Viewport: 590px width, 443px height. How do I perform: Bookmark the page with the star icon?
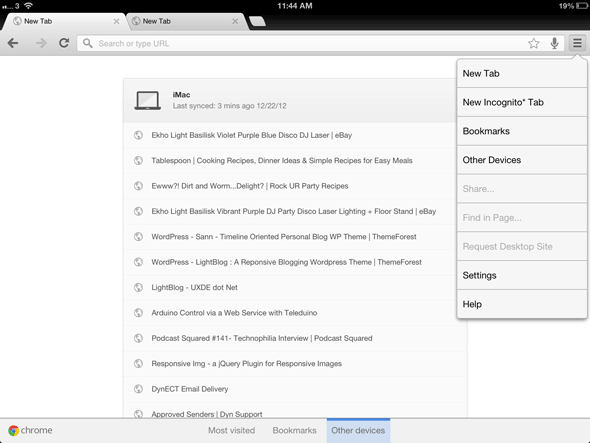(x=534, y=43)
